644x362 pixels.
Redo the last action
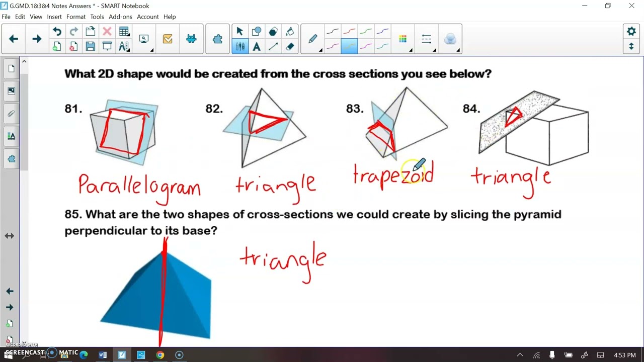(x=73, y=32)
